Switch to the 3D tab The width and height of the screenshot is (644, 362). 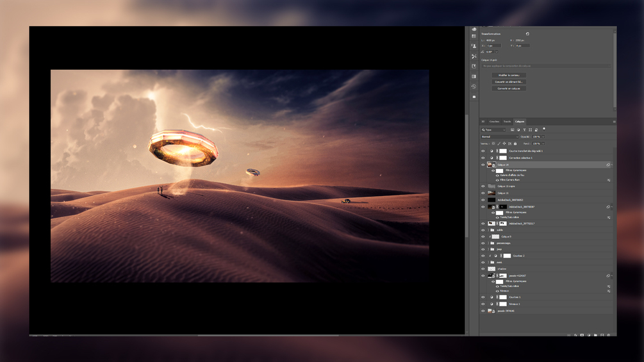(x=483, y=122)
